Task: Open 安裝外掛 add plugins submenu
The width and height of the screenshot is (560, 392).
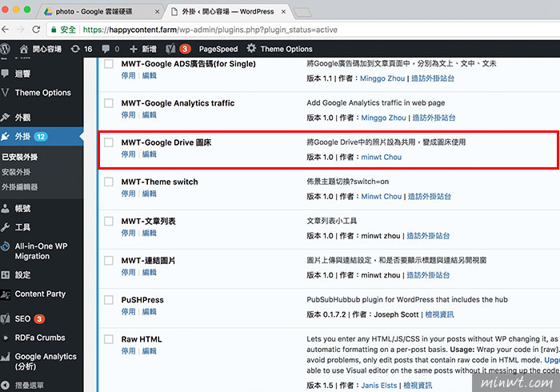Action: tap(16, 172)
